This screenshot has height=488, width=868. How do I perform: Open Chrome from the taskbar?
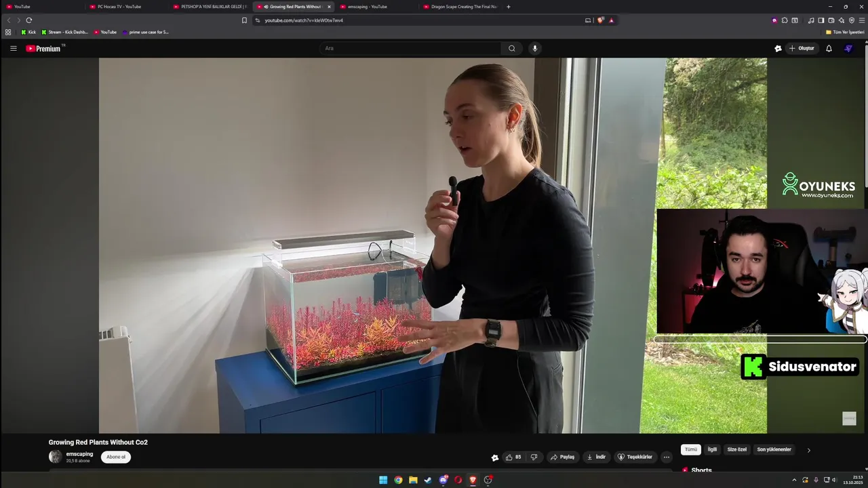(398, 480)
